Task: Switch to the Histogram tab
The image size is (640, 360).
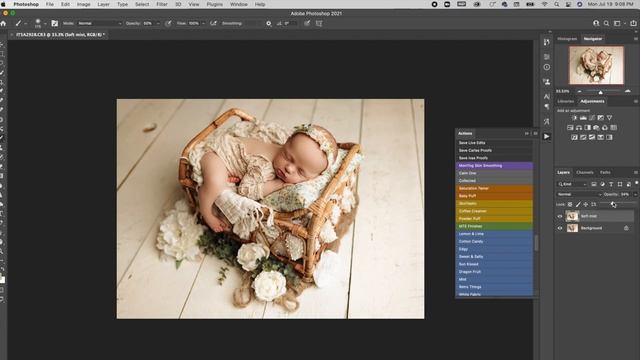Action: (567, 39)
